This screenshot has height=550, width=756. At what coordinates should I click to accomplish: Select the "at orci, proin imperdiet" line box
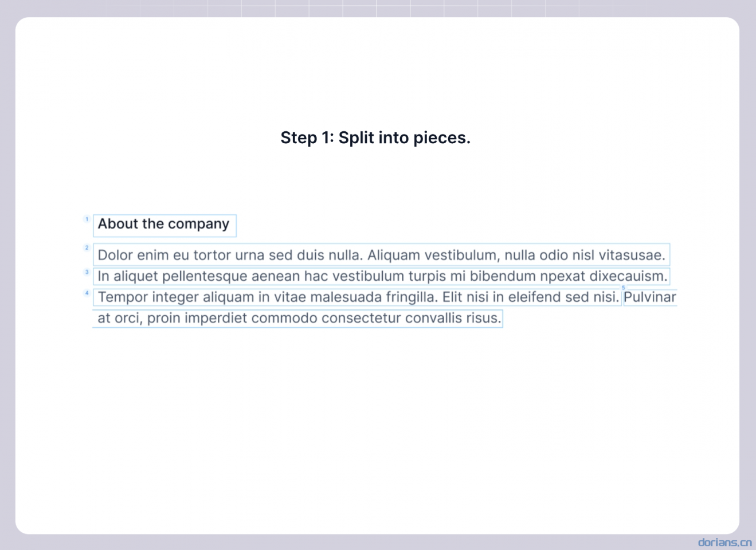coord(297,319)
